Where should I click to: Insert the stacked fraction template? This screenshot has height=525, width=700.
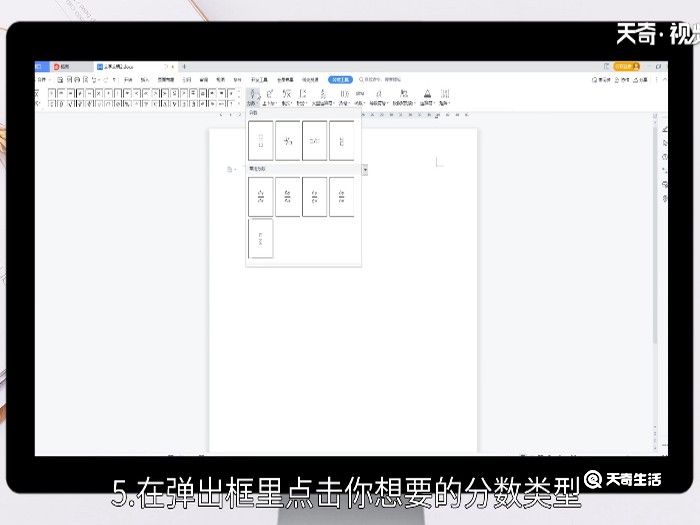[x=261, y=140]
